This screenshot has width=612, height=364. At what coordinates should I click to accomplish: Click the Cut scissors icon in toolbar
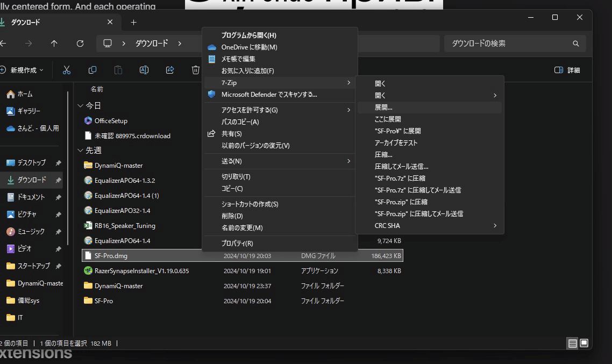pos(67,70)
